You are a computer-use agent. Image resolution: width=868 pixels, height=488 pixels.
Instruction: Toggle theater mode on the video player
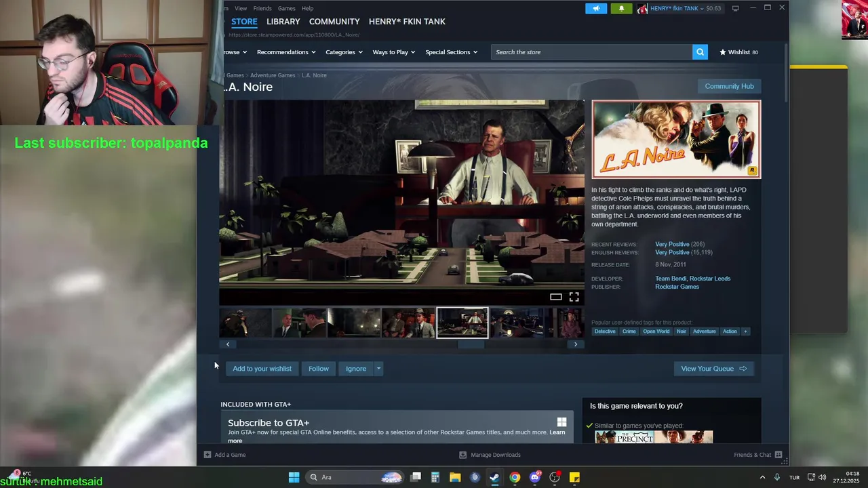pyautogui.click(x=555, y=297)
